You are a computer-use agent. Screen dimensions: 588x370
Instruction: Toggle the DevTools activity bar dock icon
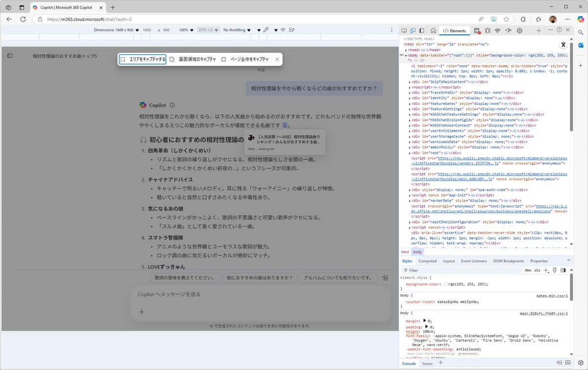[421, 30]
